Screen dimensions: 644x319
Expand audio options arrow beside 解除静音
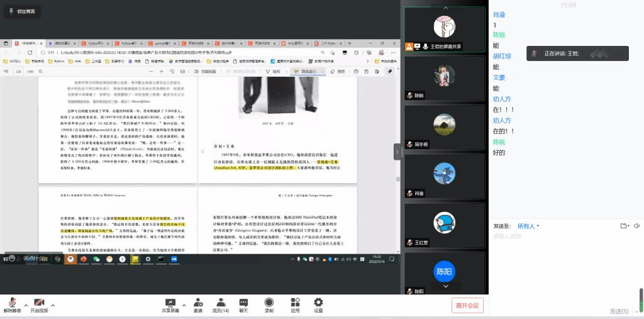[x=25, y=305]
